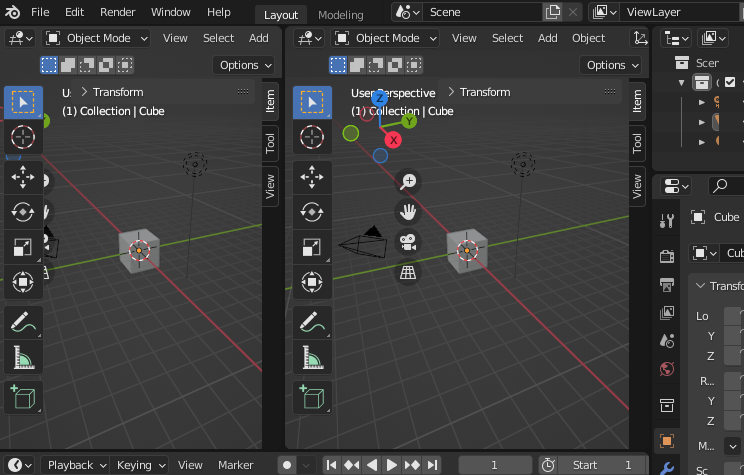Click green Y axis on navigation gizmo
The image size is (744, 475).
409,121
